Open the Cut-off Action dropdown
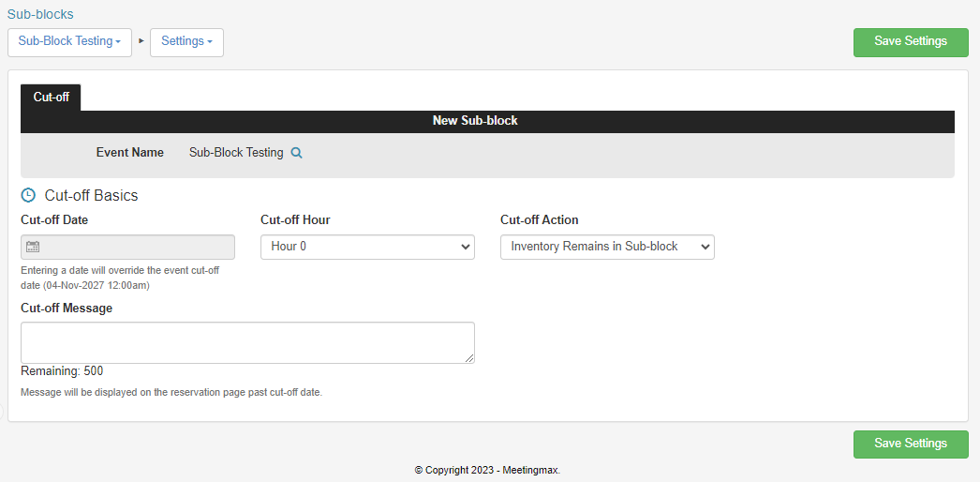 (x=607, y=247)
